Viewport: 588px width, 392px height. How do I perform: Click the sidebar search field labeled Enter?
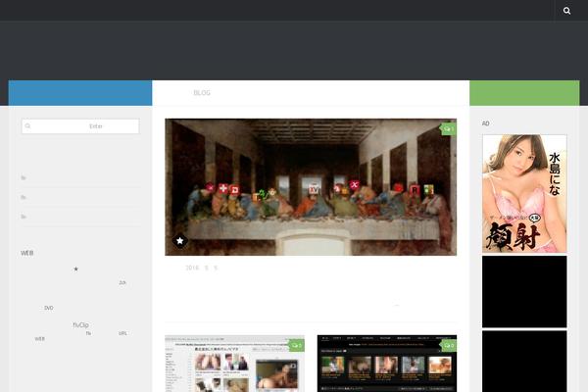point(80,126)
